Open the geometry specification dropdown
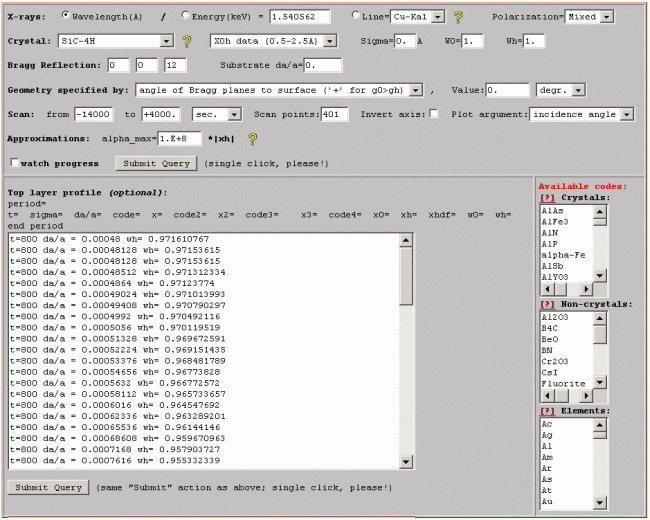The width and height of the screenshot is (650, 520). click(x=415, y=90)
